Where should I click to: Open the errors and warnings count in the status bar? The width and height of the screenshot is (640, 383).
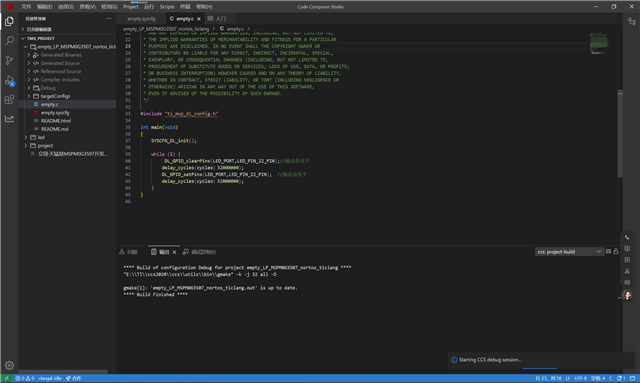24,379
